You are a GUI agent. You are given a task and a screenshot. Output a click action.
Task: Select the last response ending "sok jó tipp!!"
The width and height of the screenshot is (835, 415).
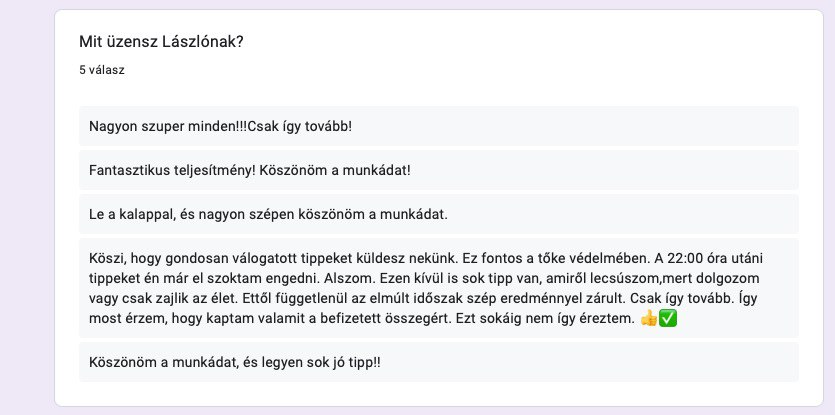438,362
